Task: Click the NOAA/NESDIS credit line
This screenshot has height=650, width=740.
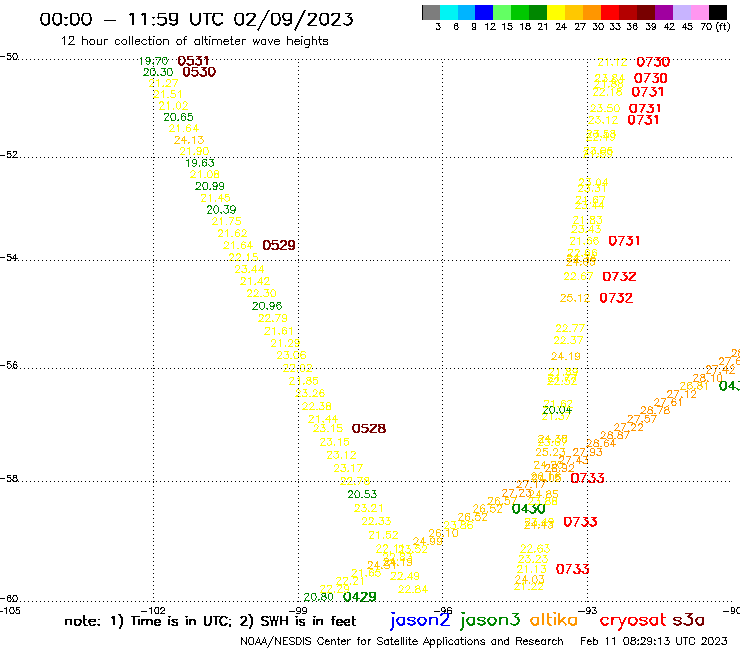Action: 402,642
